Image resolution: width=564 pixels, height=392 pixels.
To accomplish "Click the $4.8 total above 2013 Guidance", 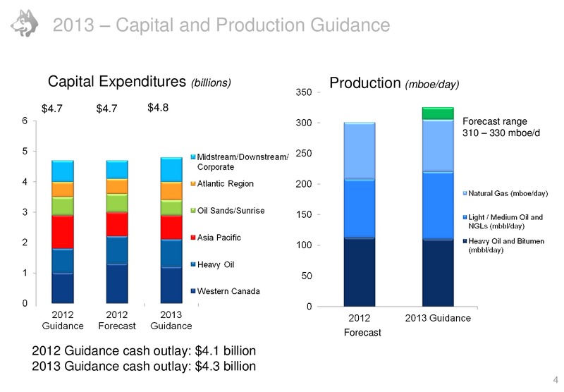I will click(158, 108).
